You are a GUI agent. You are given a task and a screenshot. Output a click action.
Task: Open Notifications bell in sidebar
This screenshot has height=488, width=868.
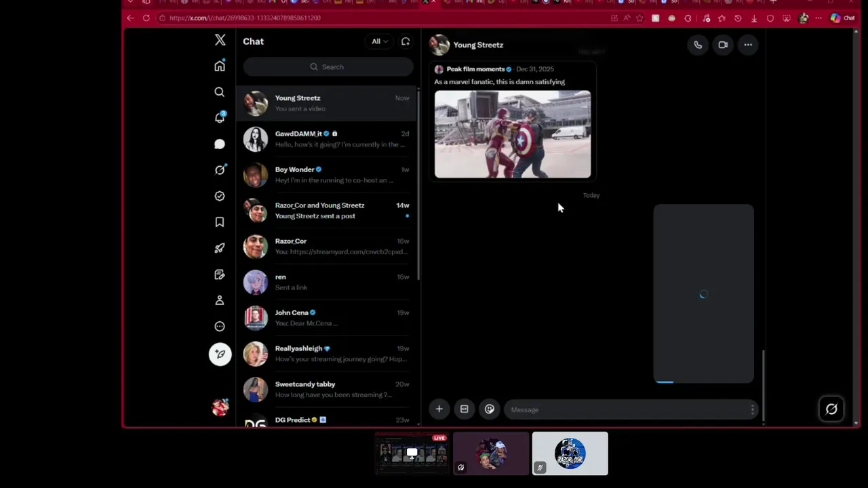[x=220, y=118]
